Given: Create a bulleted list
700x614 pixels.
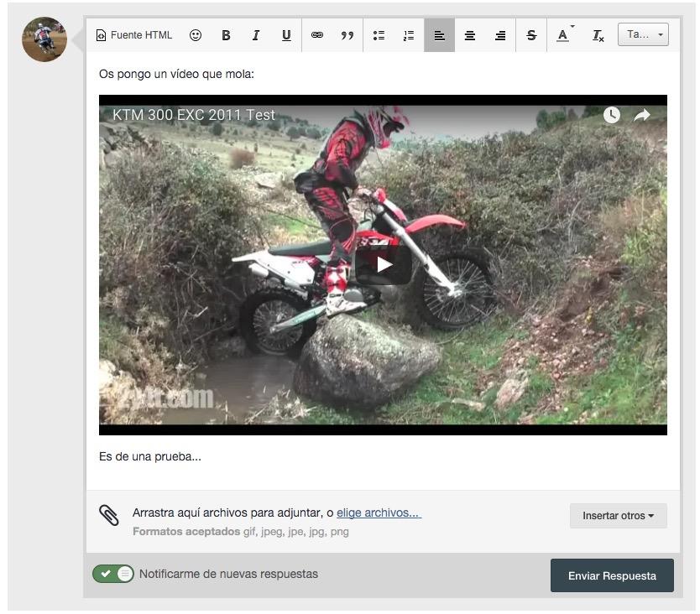Looking at the screenshot, I should tap(379, 35).
